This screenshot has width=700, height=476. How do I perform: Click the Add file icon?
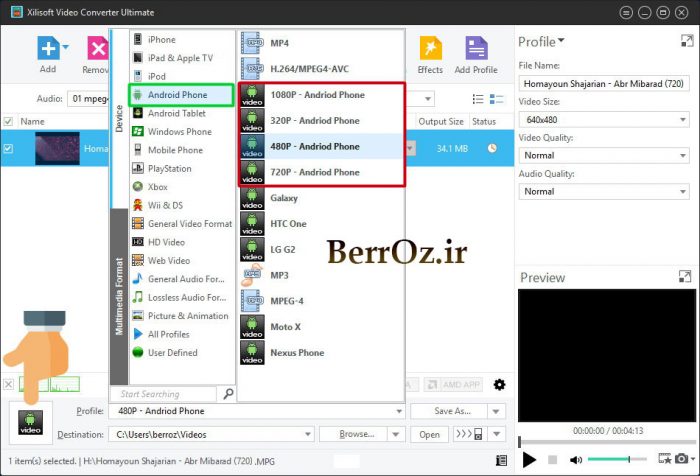(x=46, y=49)
